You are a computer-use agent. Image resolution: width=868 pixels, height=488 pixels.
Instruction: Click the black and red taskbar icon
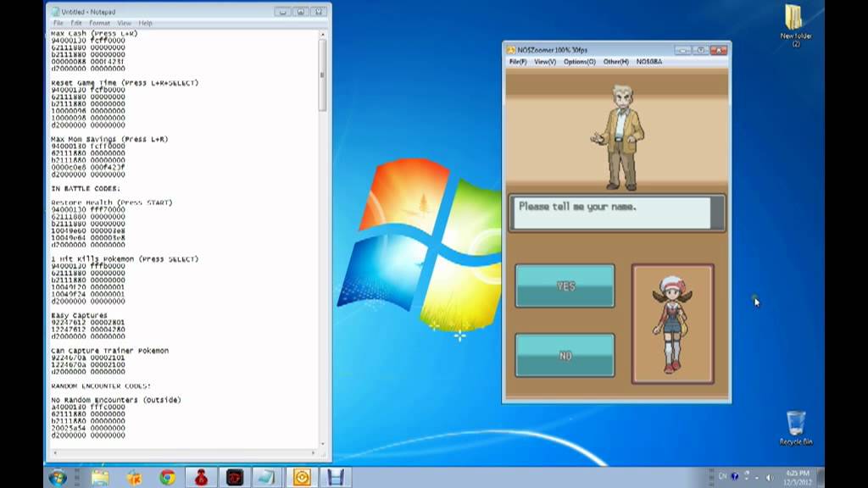point(235,477)
